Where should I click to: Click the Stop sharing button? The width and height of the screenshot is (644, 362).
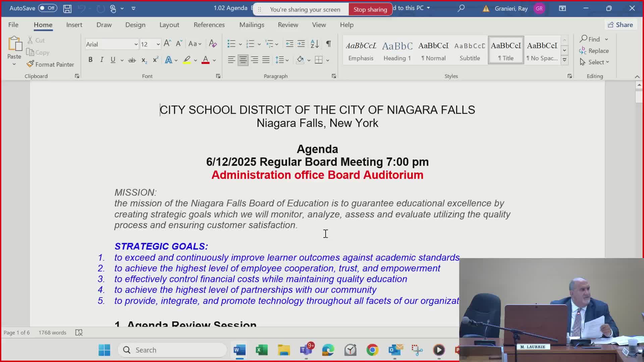coord(370,9)
